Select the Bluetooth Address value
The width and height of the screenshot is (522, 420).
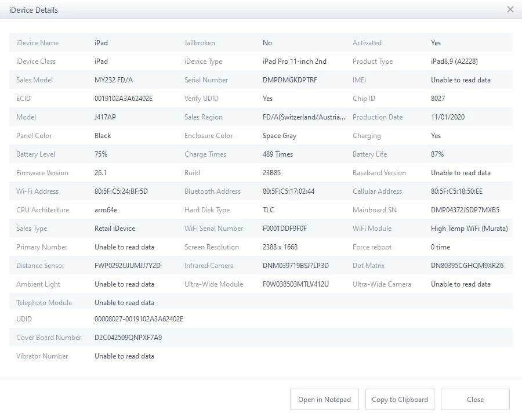288,191
